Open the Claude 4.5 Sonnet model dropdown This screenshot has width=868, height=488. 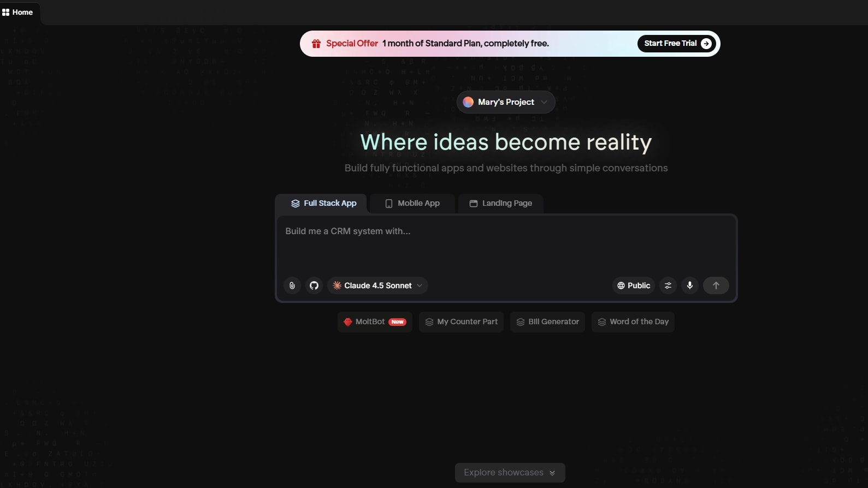click(x=377, y=285)
